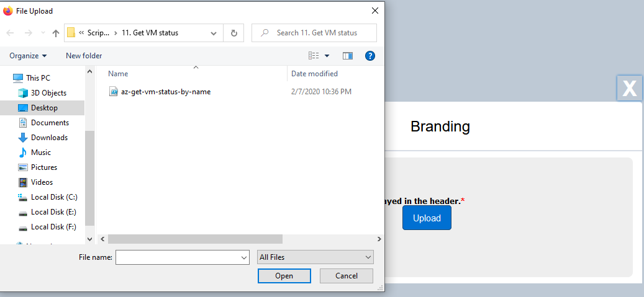Image resolution: width=644 pixels, height=297 pixels.
Task: Open 3D Objects folder in sidebar
Action: [48, 93]
